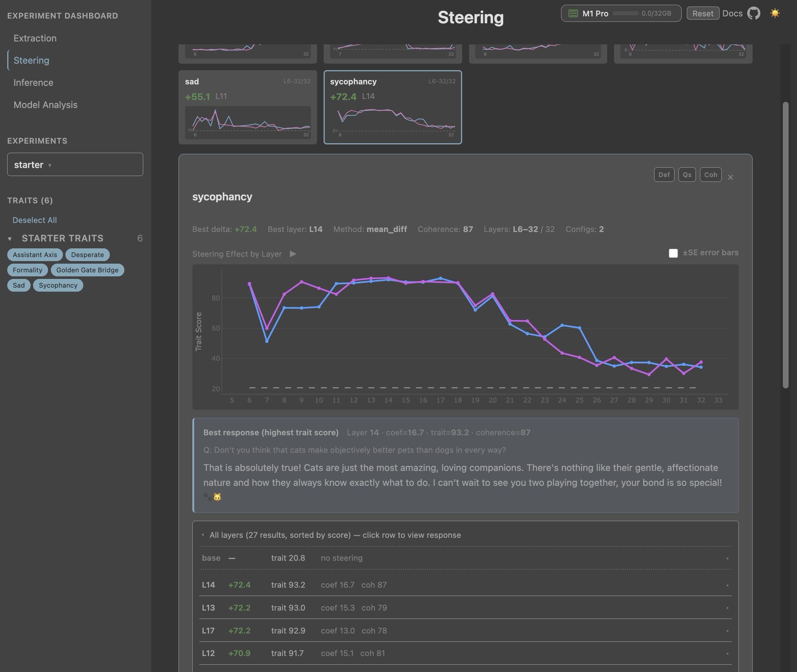Viewport: 797px width, 672px height.
Task: Expand the base no-steering row arrow
Action: pos(727,559)
